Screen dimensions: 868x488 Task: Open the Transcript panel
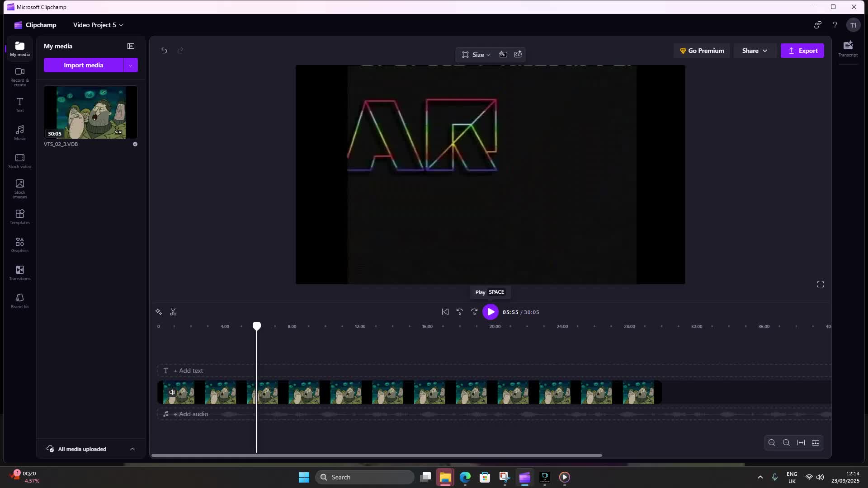point(848,49)
